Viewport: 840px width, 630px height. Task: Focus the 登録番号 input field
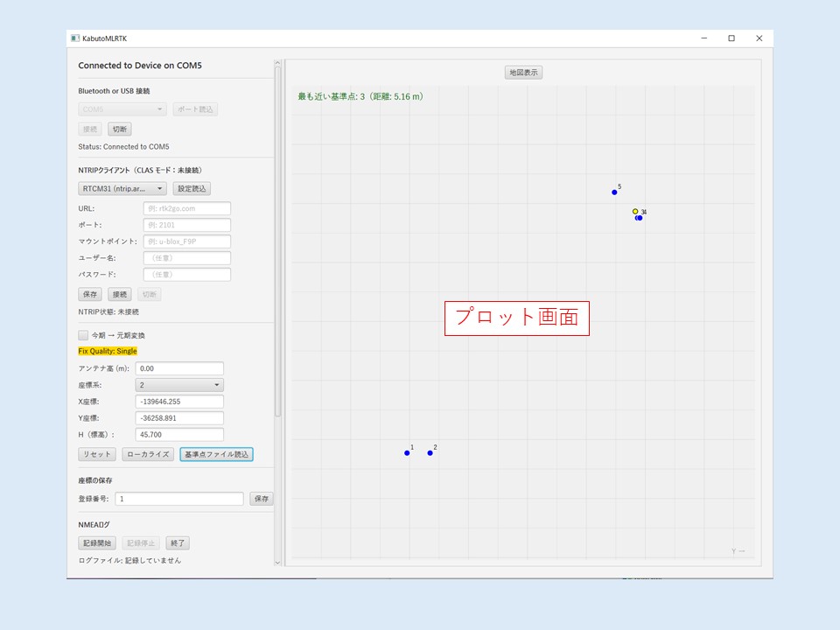click(x=179, y=499)
